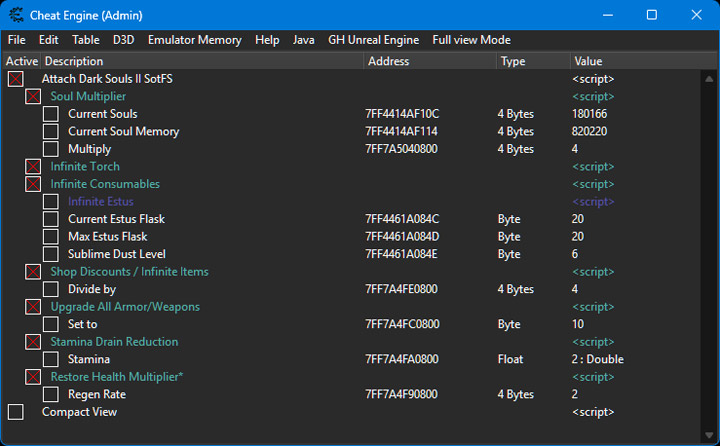This screenshot has width=720, height=446.
Task: Maximize the Cheat Engine window
Action: tap(652, 15)
